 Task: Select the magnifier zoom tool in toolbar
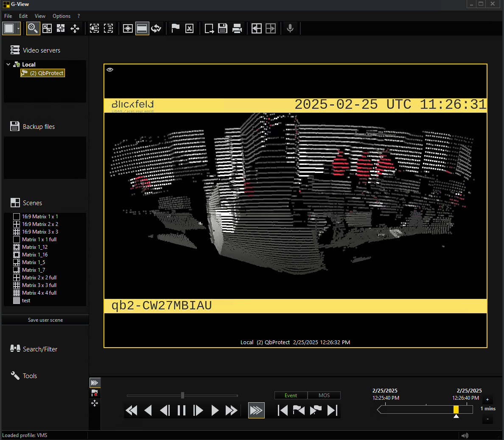tap(33, 28)
